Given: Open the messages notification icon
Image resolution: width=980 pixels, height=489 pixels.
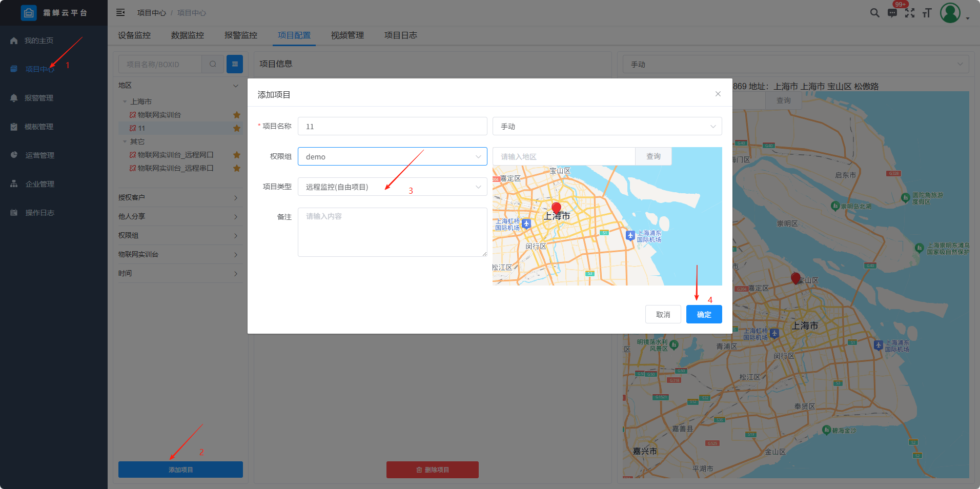Looking at the screenshot, I should coord(892,13).
